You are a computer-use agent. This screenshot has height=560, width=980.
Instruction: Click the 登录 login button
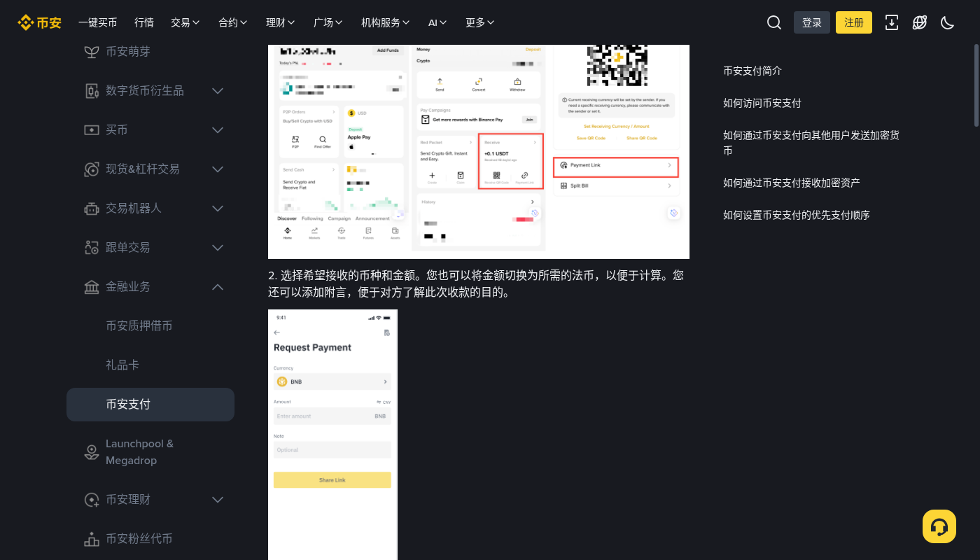pyautogui.click(x=812, y=22)
